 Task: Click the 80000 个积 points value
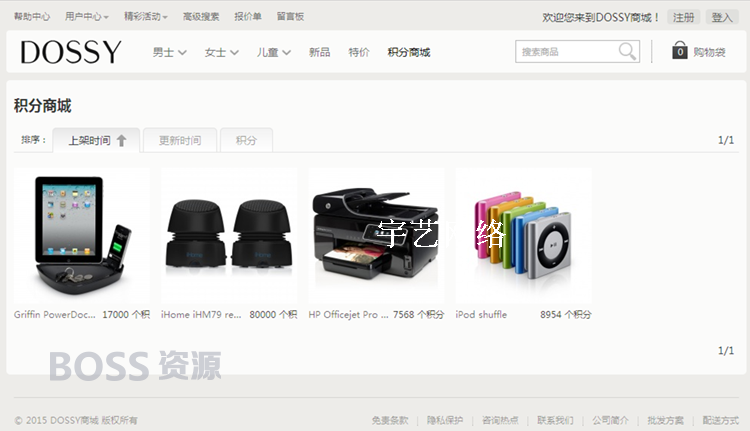point(274,315)
